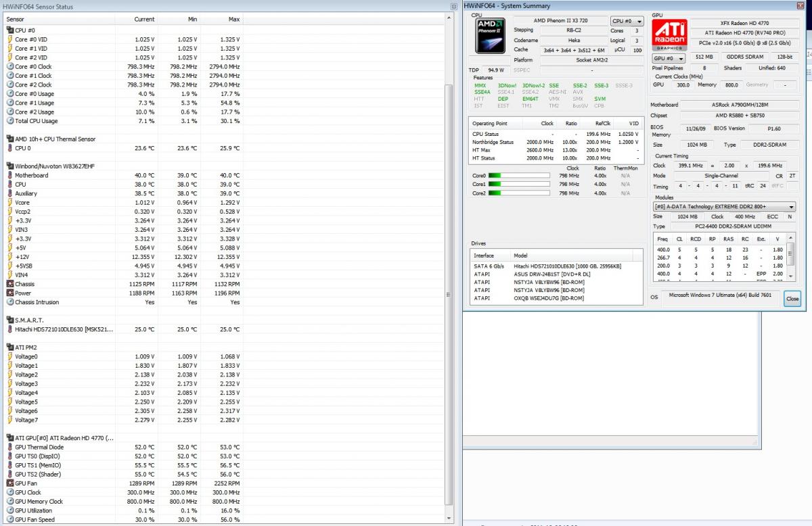Click the icon beside GPU Utilization

(9, 510)
